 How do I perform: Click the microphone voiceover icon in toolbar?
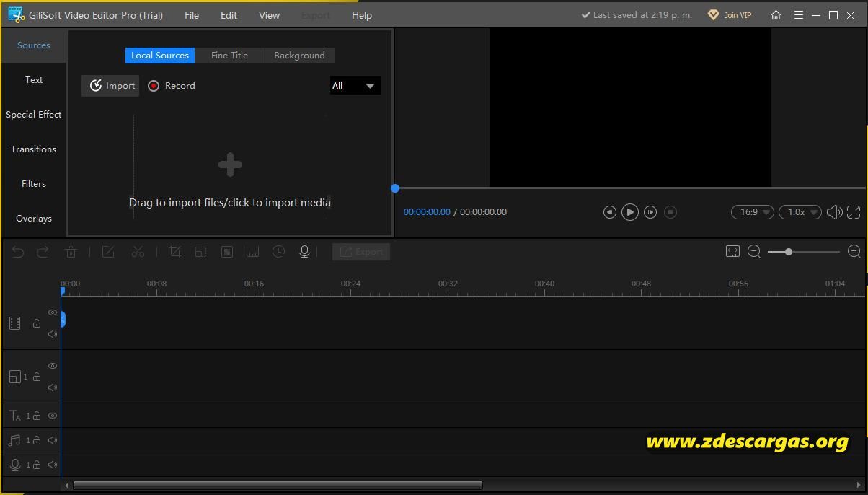pos(304,252)
